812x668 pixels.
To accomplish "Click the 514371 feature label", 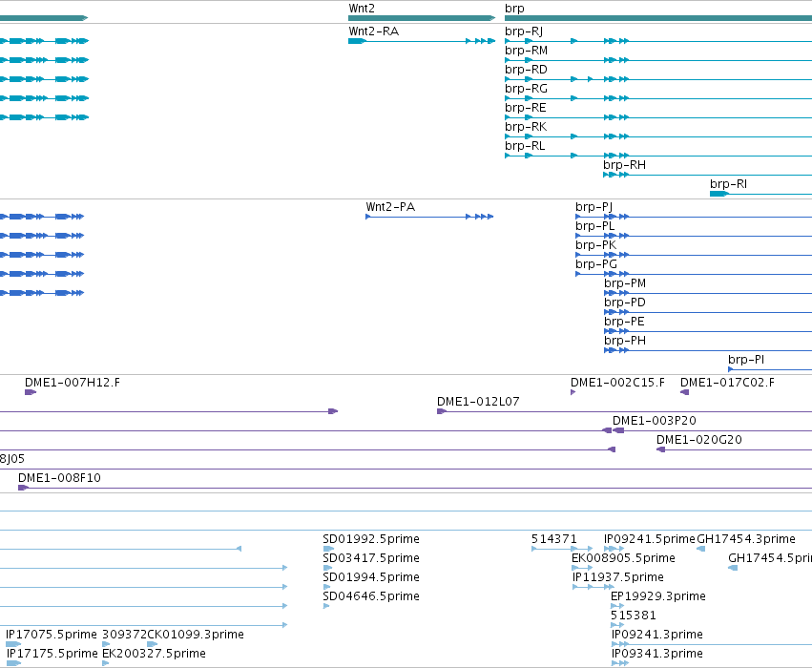I will tap(553, 539).
